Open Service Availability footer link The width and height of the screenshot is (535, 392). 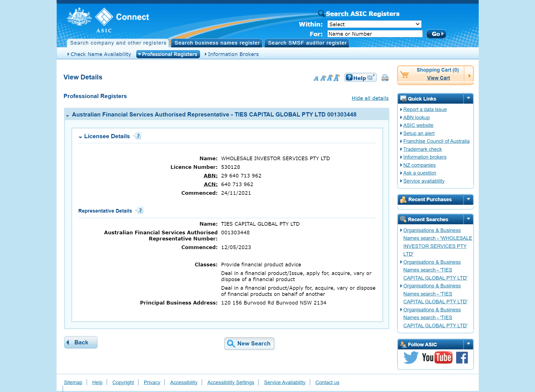tap(285, 383)
